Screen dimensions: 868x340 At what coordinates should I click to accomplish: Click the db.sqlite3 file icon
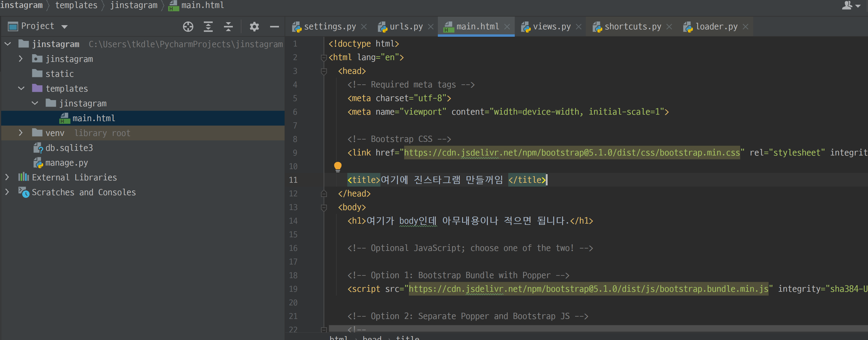pyautogui.click(x=38, y=148)
